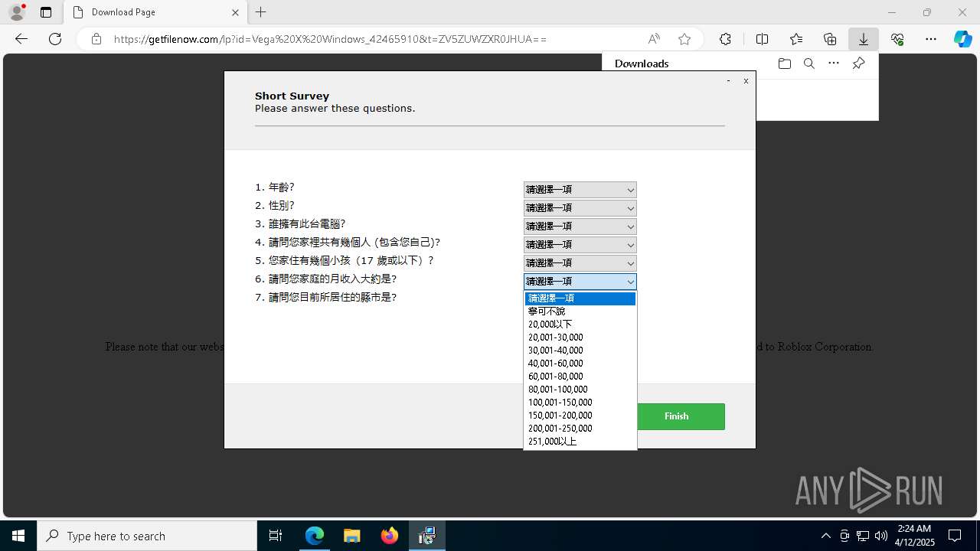Click the Short Survey heading
Image resolution: width=980 pixels, height=551 pixels.
(x=292, y=96)
